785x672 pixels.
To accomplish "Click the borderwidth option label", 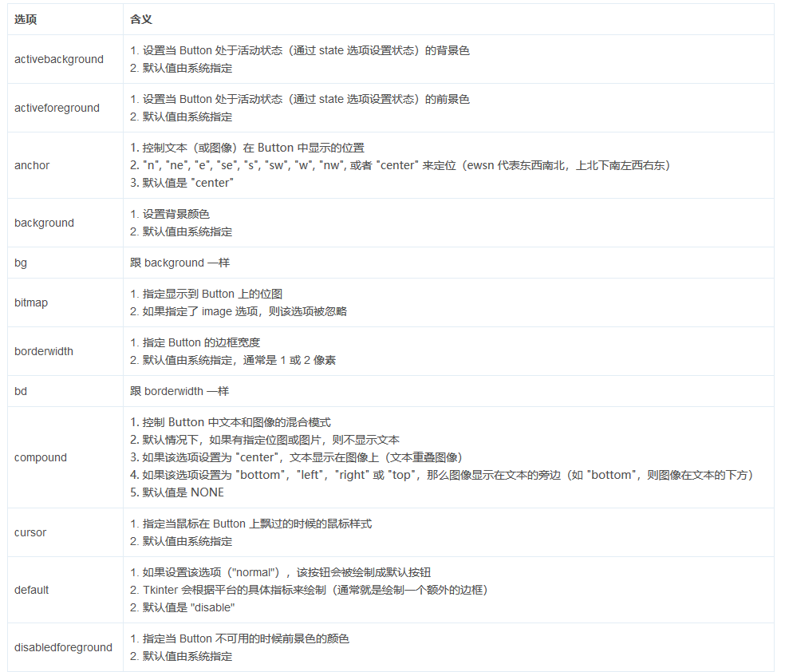I will pyautogui.click(x=43, y=351).
